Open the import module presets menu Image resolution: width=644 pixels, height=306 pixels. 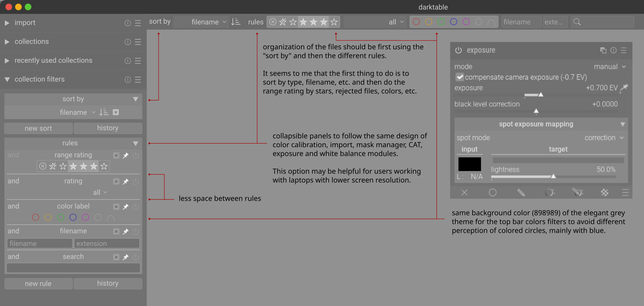click(138, 23)
